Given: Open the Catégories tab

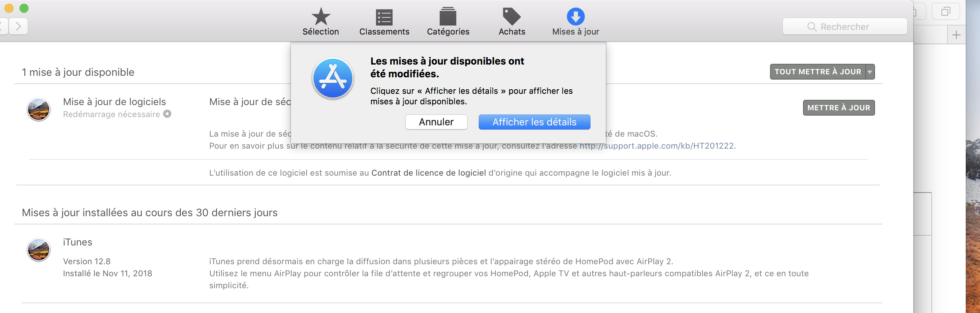Looking at the screenshot, I should [x=448, y=22].
